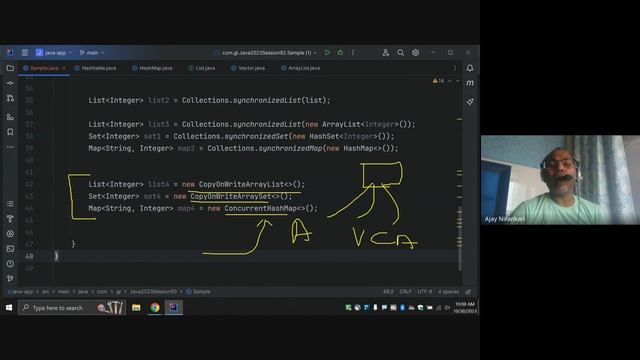This screenshot has width=640, height=360.
Task: Run the Sample configuration with green play
Action: [x=327, y=53]
